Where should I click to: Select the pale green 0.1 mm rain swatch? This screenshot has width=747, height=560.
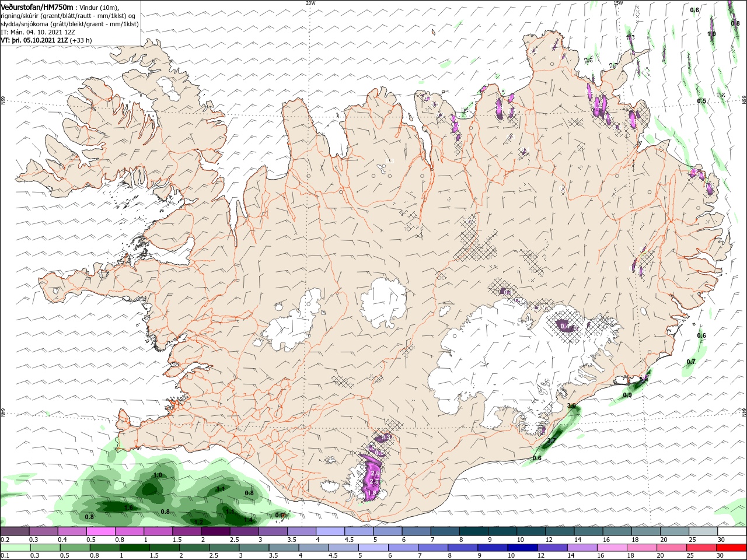[x=15, y=548]
